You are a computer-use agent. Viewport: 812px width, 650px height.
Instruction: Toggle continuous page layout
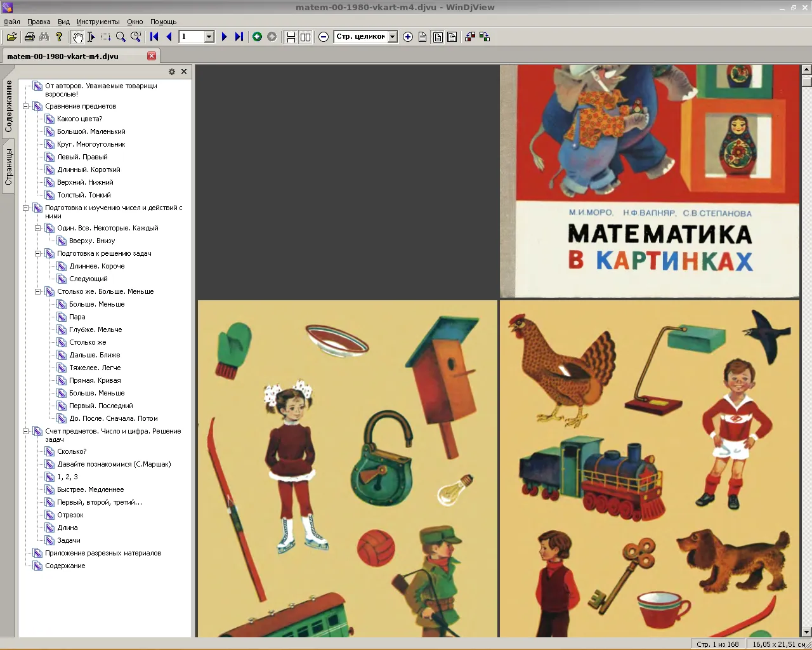point(291,37)
